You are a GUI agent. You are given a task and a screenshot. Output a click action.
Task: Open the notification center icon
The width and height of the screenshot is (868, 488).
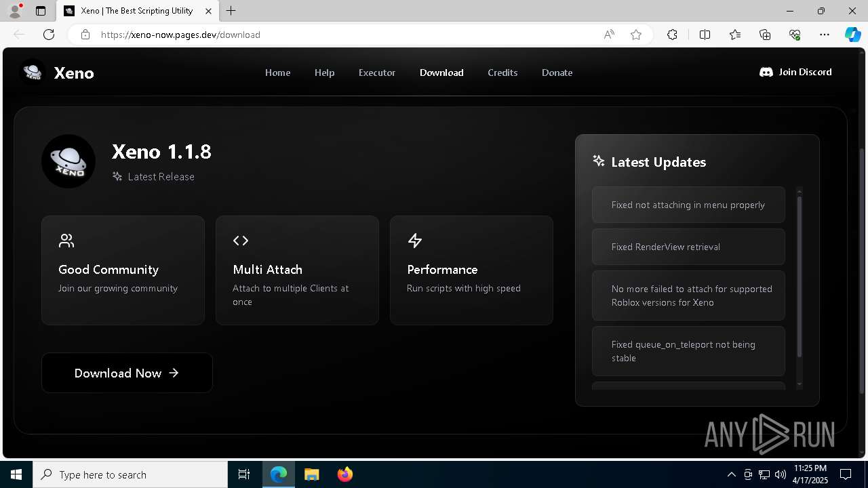[x=846, y=474]
